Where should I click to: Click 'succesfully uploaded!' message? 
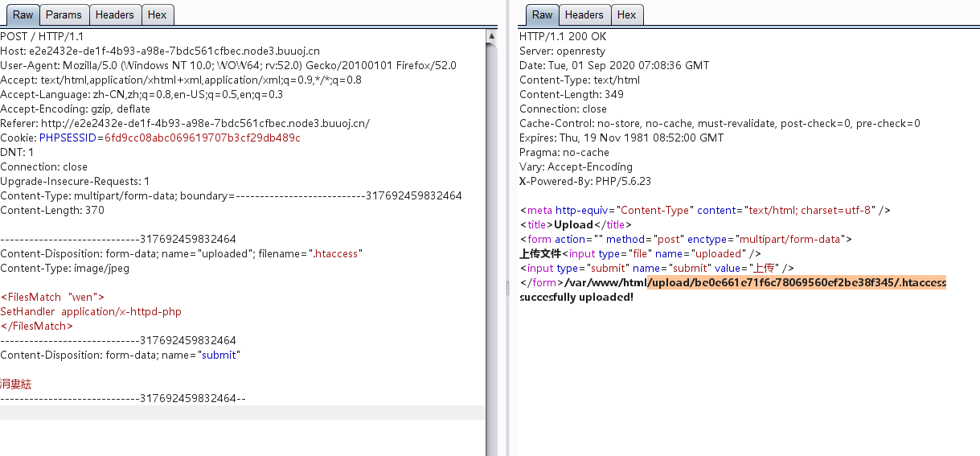click(576, 297)
